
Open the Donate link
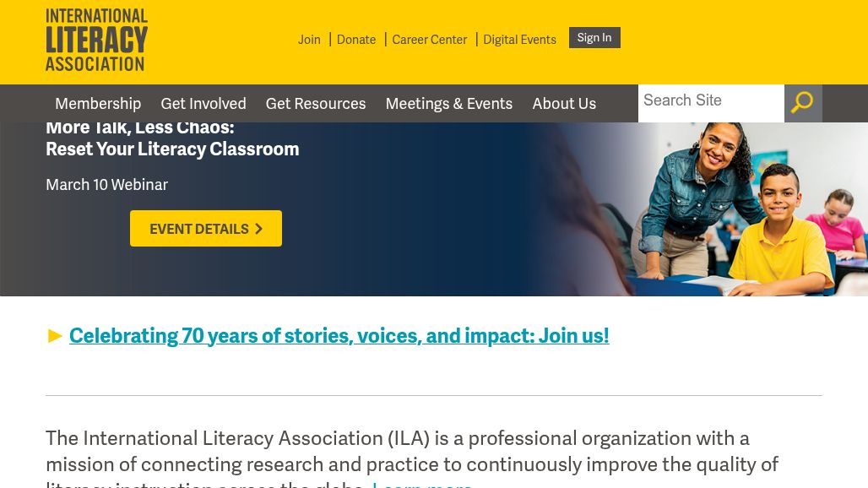356,40
